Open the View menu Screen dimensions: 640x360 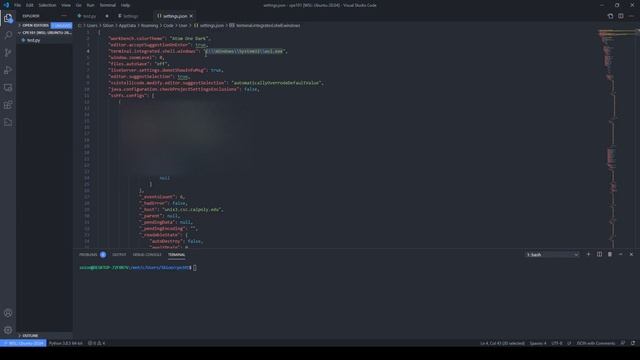tap(66, 5)
